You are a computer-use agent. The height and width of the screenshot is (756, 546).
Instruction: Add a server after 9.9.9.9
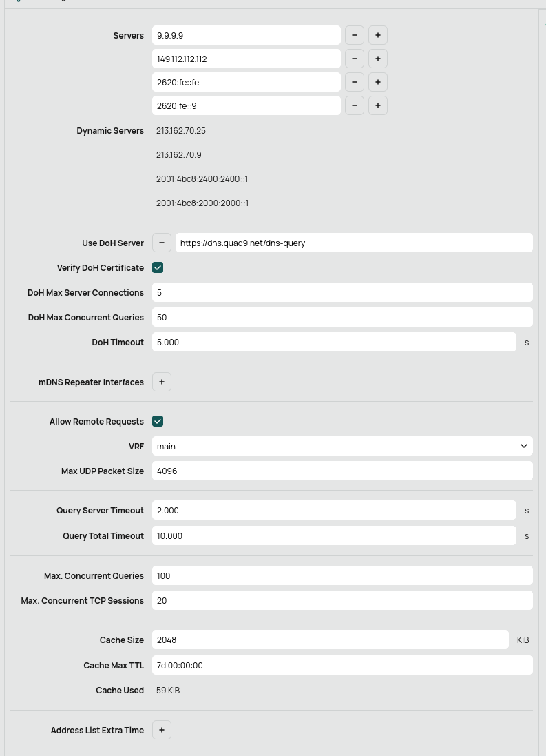pyautogui.click(x=378, y=35)
